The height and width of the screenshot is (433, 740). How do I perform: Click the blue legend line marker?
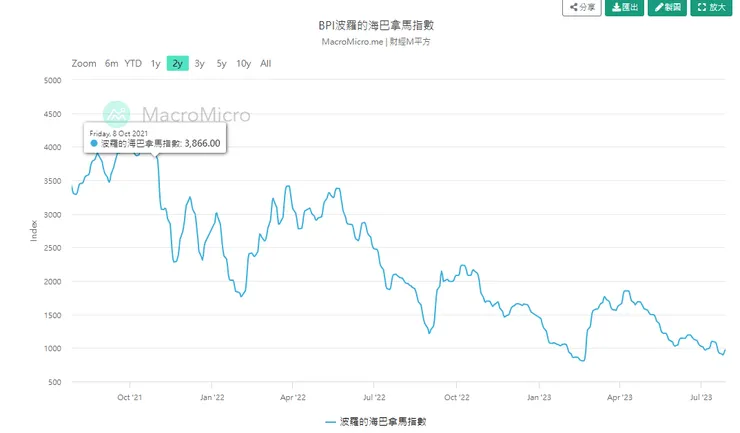pos(330,422)
